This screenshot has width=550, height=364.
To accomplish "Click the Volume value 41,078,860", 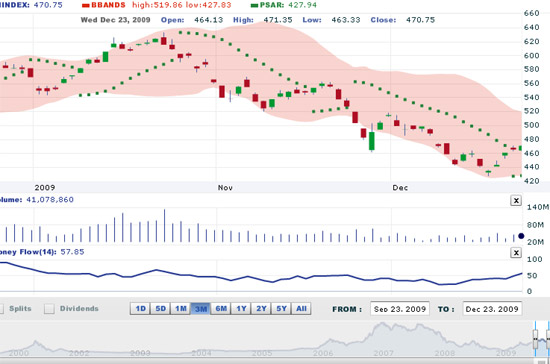I will click(x=50, y=200).
